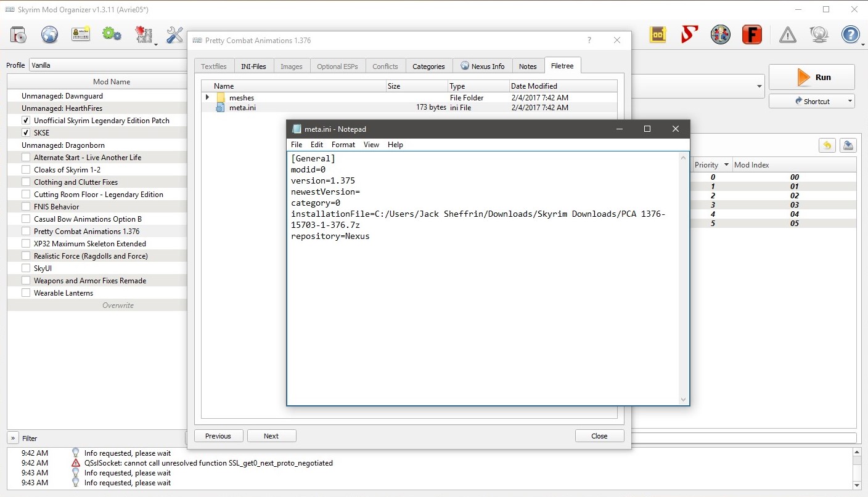Open the Nexus globe browser icon
The image size is (868, 497).
click(x=50, y=35)
